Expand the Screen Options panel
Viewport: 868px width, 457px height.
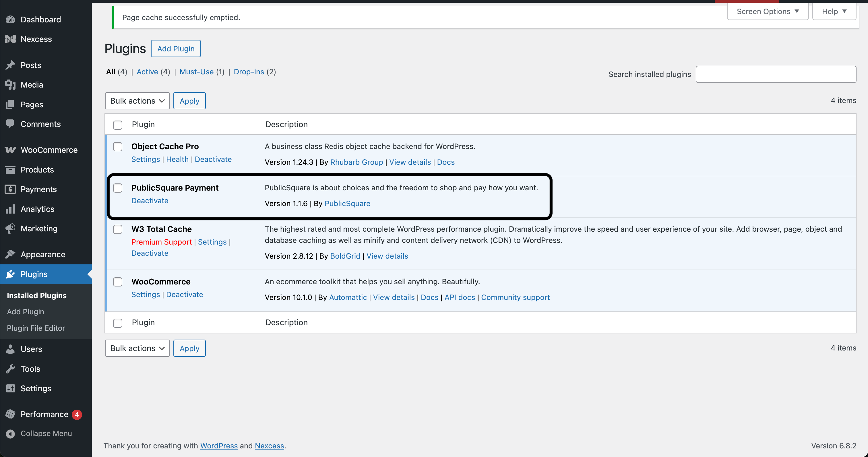tap(768, 11)
